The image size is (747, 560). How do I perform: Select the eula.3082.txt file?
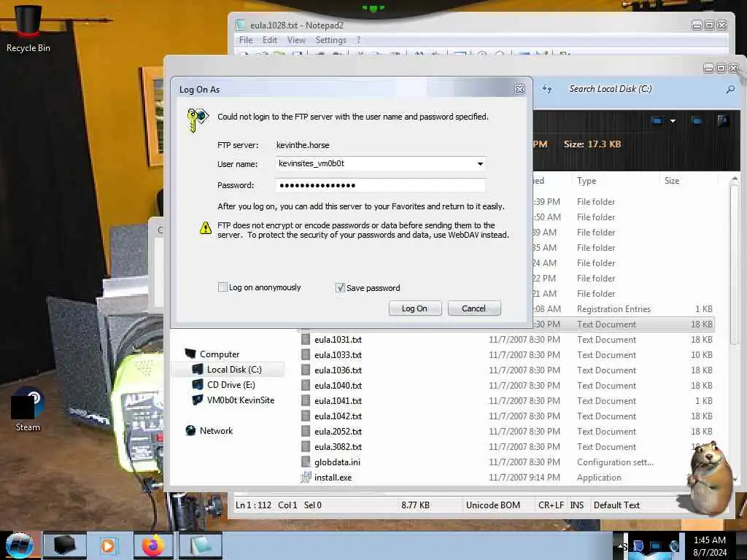338,447
